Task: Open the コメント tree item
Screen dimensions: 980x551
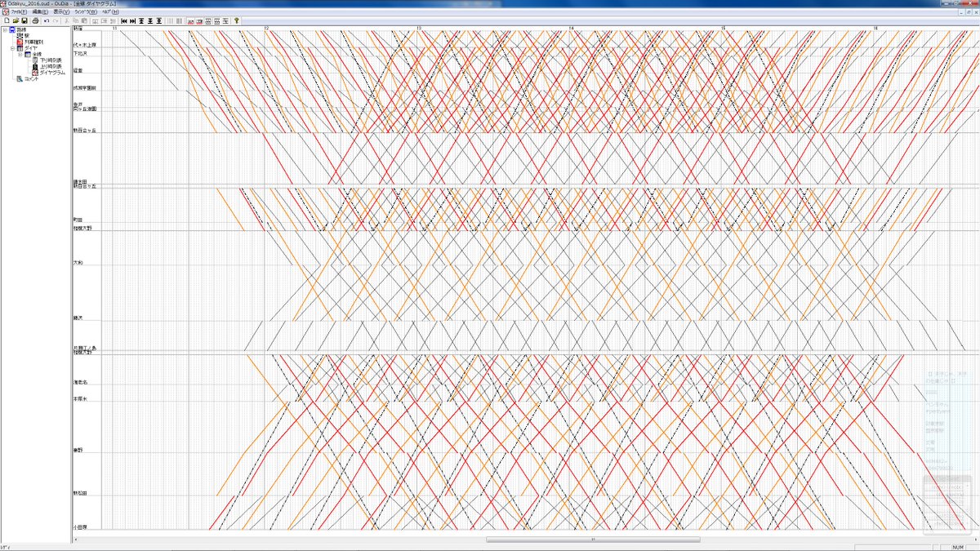Action: (x=30, y=78)
